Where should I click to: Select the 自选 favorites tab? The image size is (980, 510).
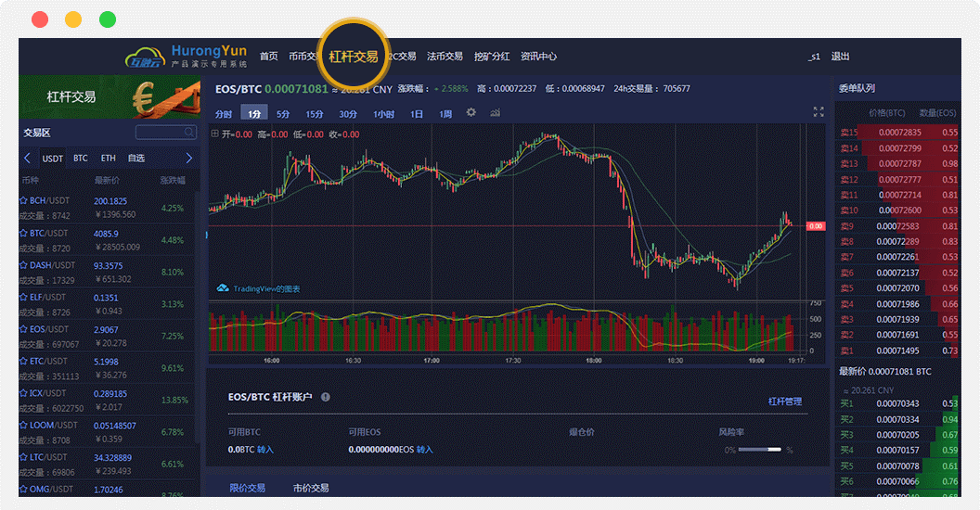pos(136,158)
